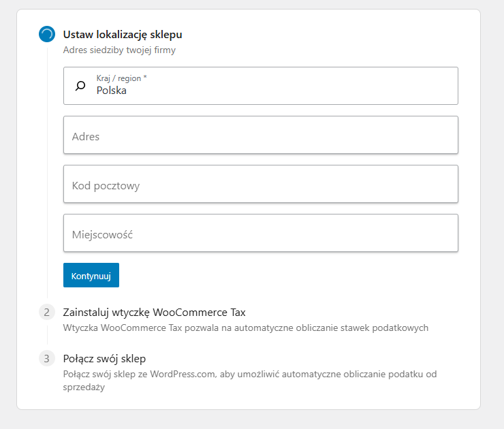Click the magnifier icon in country field
Screen dimensions: 504x429
pyautogui.click(x=80, y=86)
